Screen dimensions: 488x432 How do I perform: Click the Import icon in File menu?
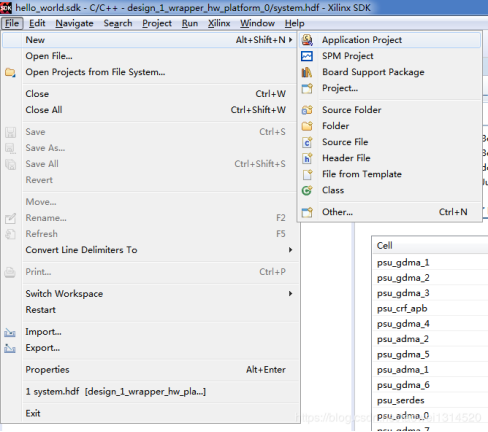point(10,332)
